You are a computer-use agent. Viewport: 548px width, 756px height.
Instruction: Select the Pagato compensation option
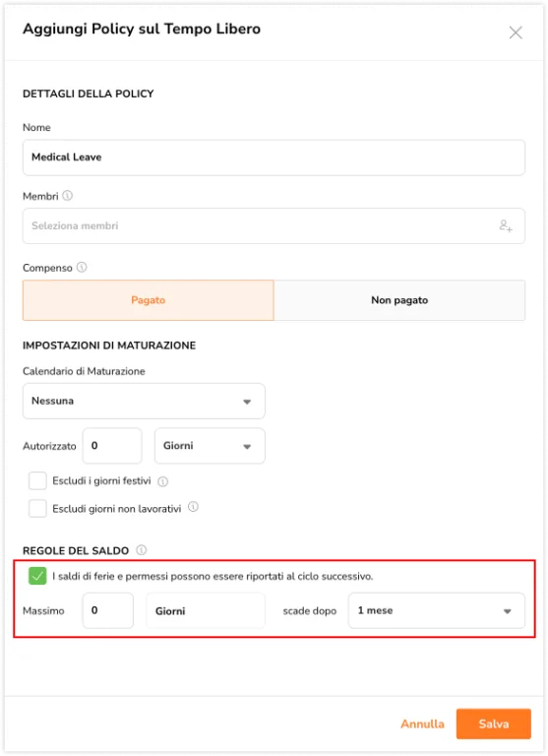tap(149, 300)
